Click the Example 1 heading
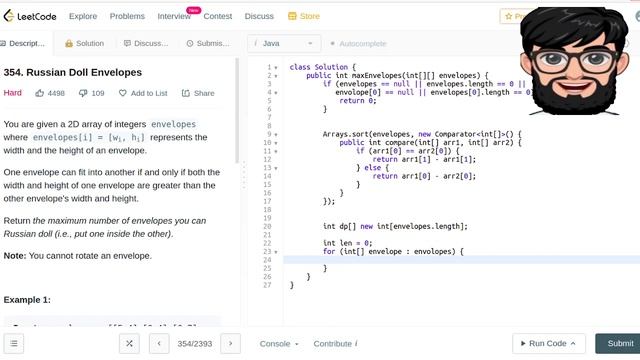Screen dimensions: 640x360 click(27, 300)
